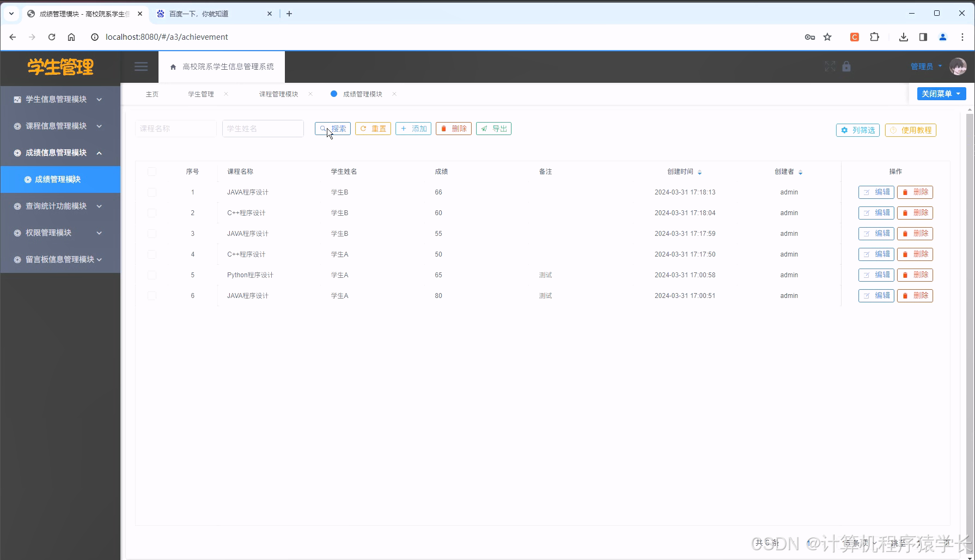The height and width of the screenshot is (560, 975).
Task: Open the browser downloads icon
Action: pyautogui.click(x=903, y=37)
